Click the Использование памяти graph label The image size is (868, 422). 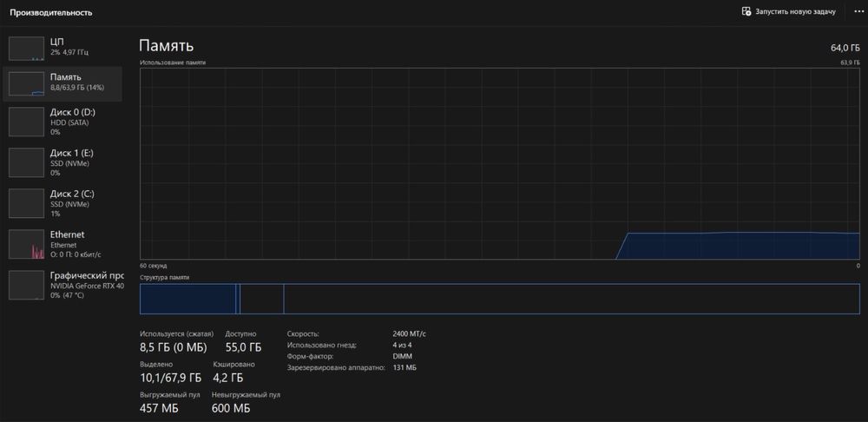173,63
